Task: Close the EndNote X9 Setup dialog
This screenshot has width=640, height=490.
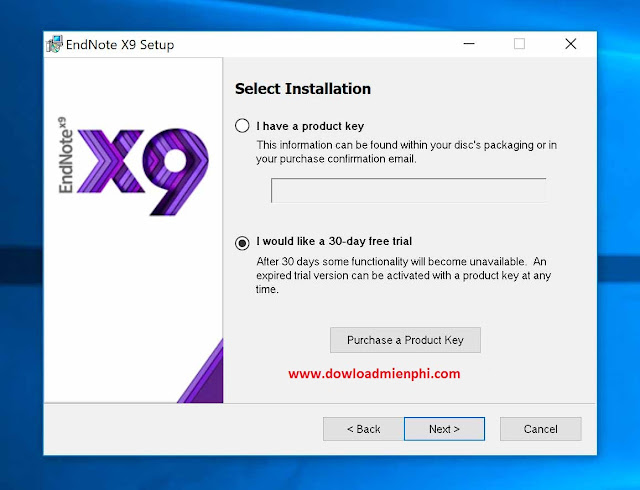Action: (570, 44)
